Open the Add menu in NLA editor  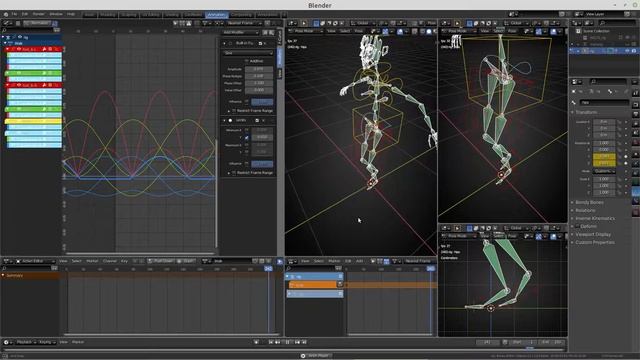[x=359, y=261]
